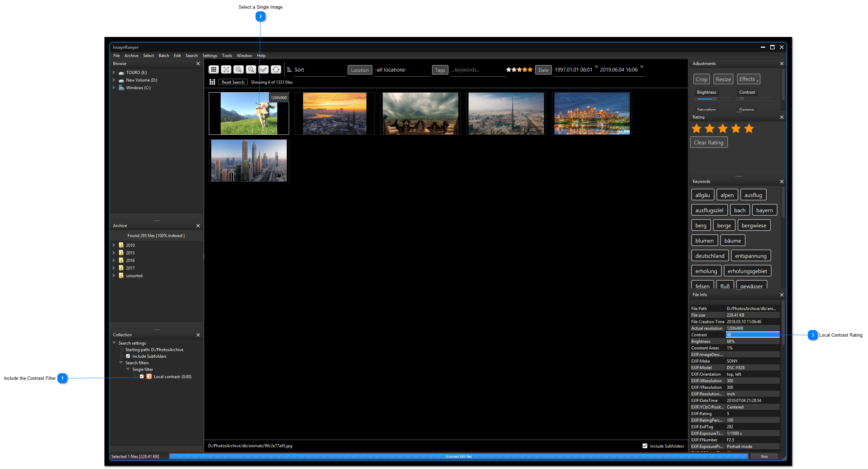This screenshot has height=469, width=868.
Task: Expand the New Volume (D:) drive
Action: click(114, 80)
